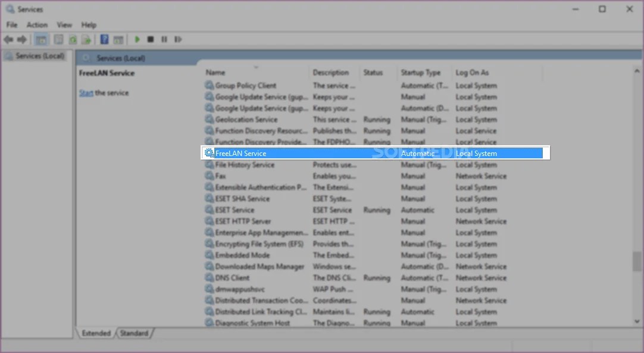The width and height of the screenshot is (644, 353).
Task: Toggle the Show/Hide Action Pane toolbar icon
Action: click(x=118, y=39)
